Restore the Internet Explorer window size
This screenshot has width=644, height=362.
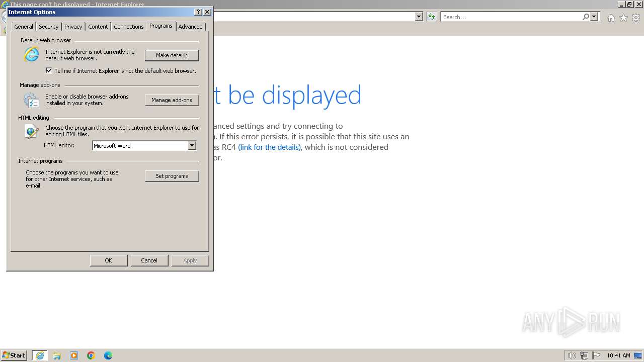[629, 4]
